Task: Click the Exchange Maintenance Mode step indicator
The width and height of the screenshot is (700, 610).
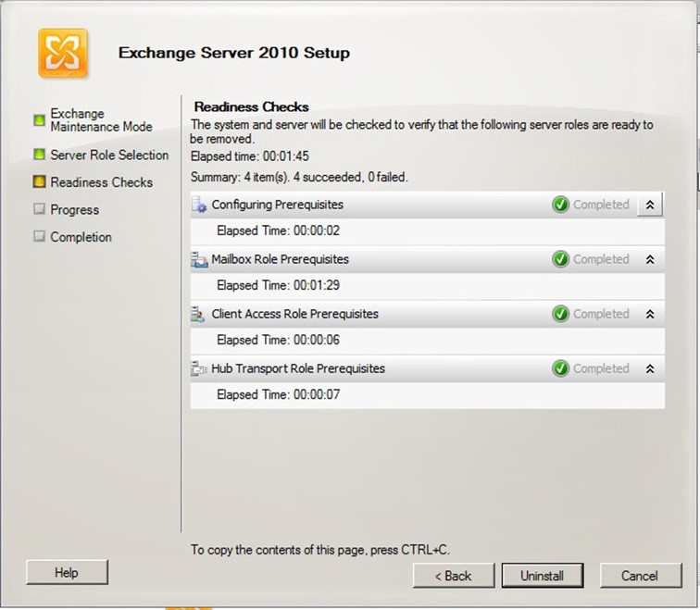Action: coord(39,120)
